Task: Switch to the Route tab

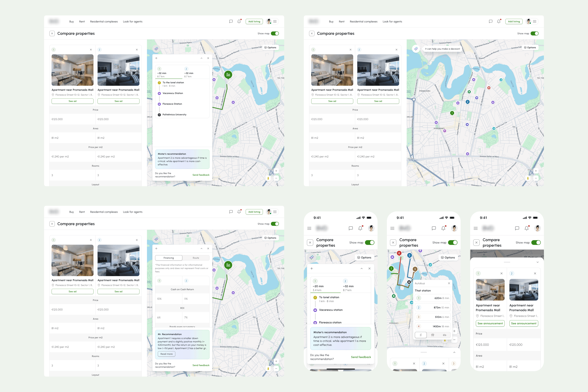Action: tap(196, 258)
